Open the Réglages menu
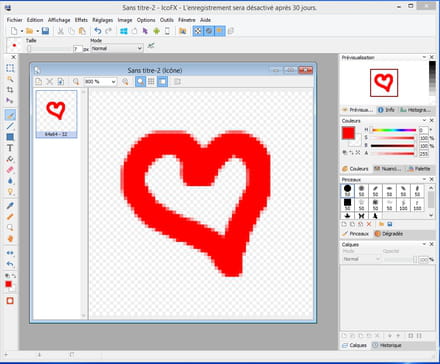Screen dimensions: 440x364 (103, 20)
